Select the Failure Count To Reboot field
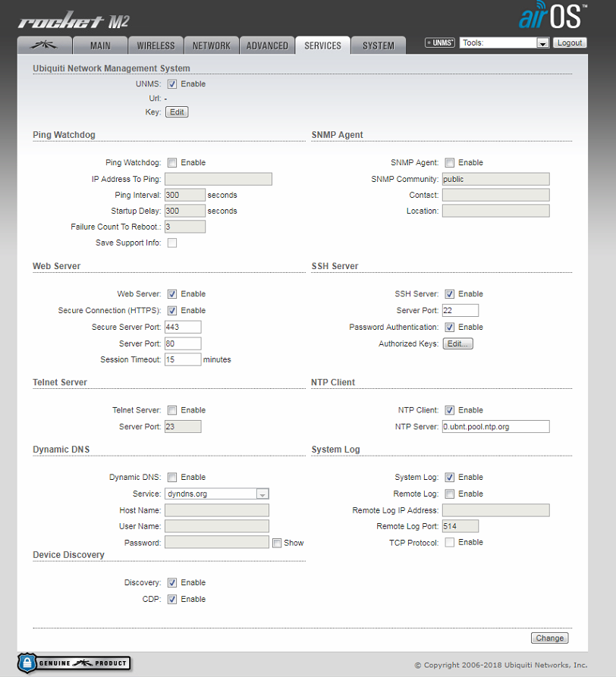 [185, 227]
